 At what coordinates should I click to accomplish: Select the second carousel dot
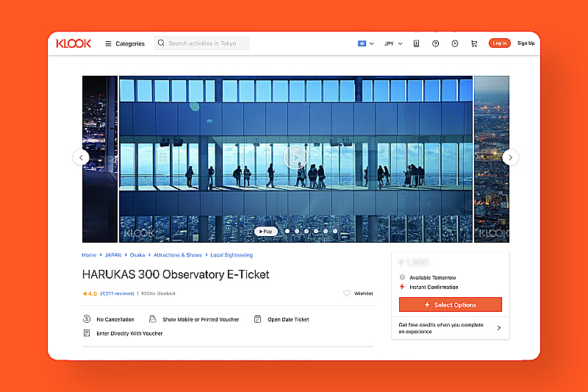click(297, 231)
